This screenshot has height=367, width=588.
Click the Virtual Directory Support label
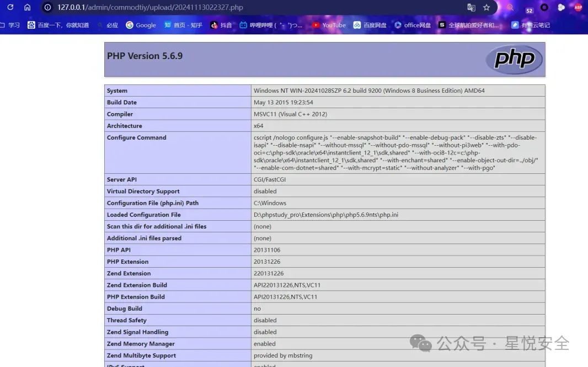pyautogui.click(x=143, y=191)
